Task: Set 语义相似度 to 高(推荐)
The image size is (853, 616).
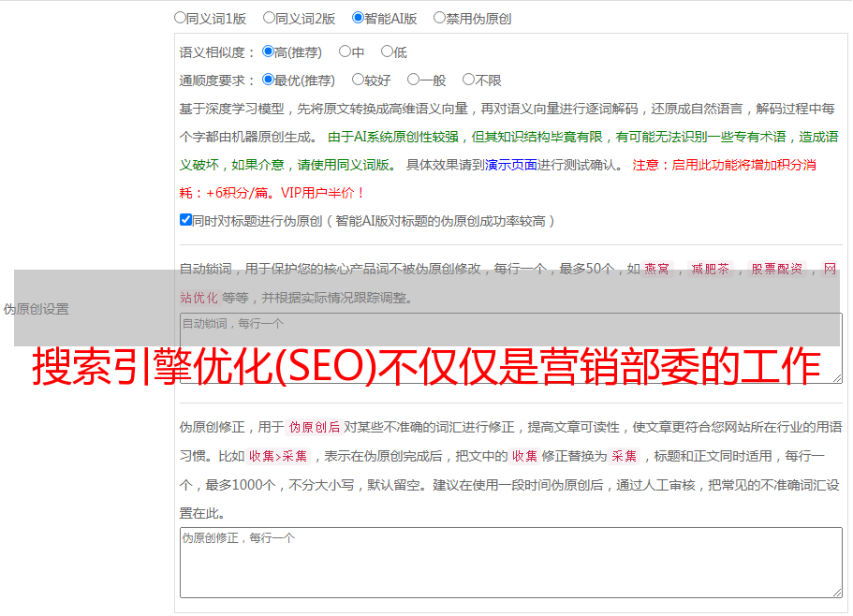Action: [268, 51]
